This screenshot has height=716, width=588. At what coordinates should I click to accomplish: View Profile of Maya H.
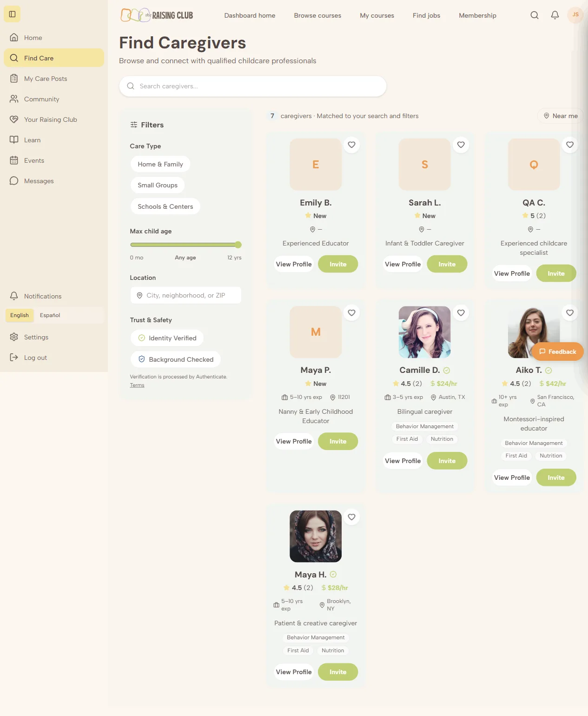[x=294, y=672]
